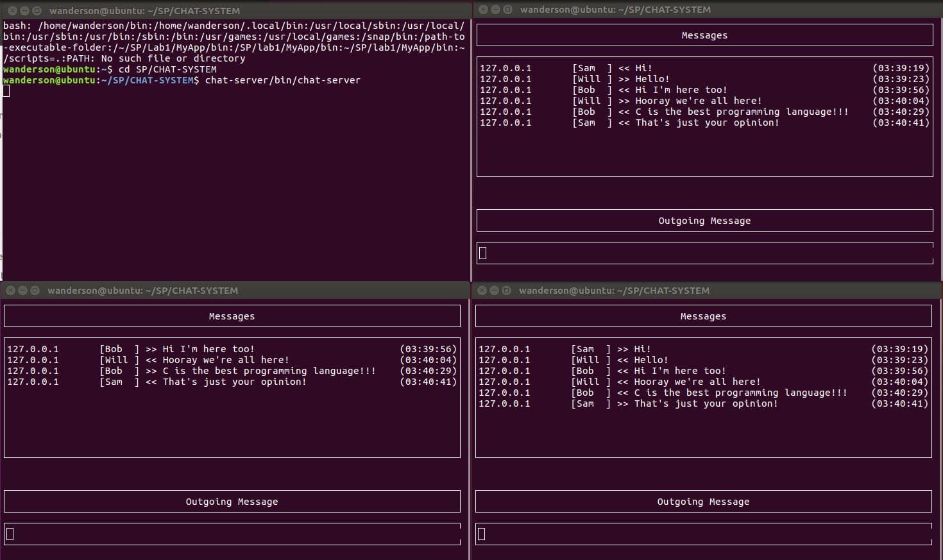
Task: Close the top-right chat client window
Action: [484, 10]
